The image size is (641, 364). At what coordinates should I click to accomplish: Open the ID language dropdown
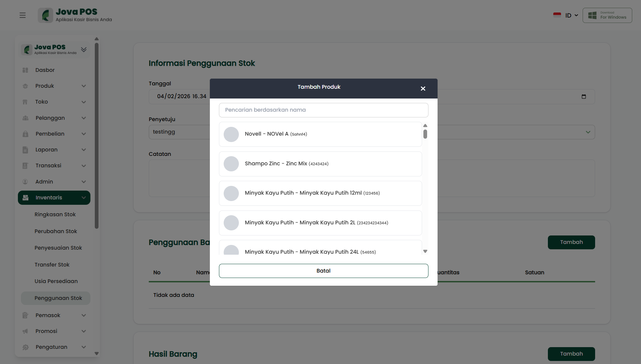coord(571,15)
